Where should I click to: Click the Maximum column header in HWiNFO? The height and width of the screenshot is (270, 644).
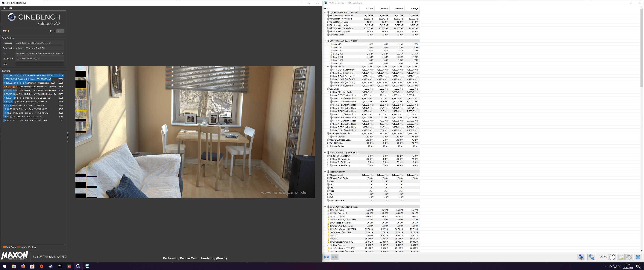click(x=397, y=8)
